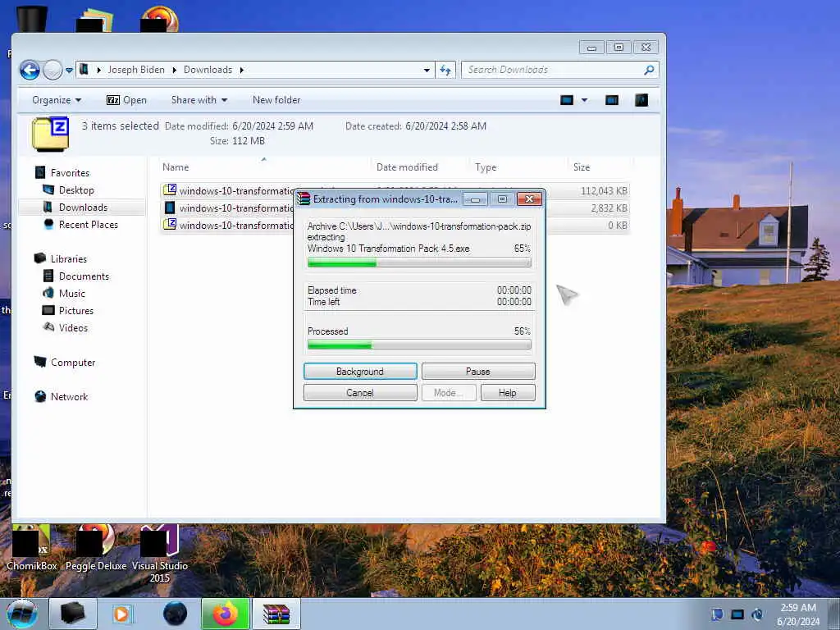
Task: Open the Music library
Action: 72,294
